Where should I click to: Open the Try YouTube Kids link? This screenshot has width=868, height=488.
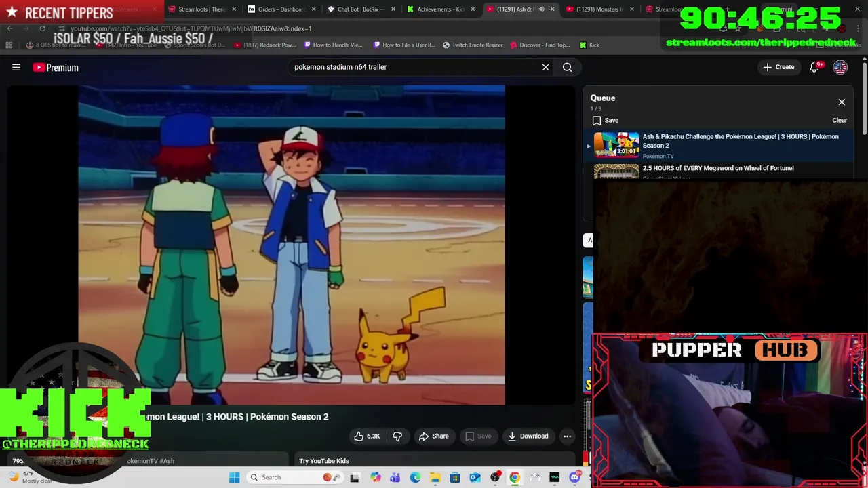pyautogui.click(x=324, y=461)
